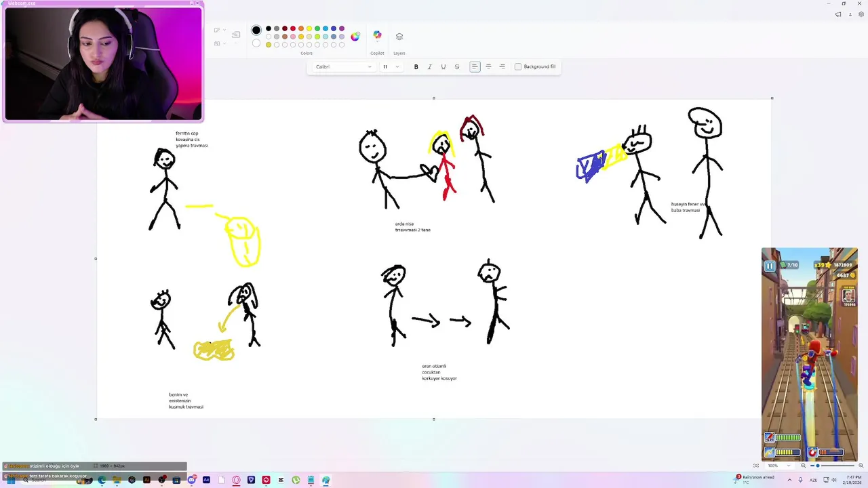The height and width of the screenshot is (488, 868).
Task: Click the zoom slider handle
Action: [818, 466]
